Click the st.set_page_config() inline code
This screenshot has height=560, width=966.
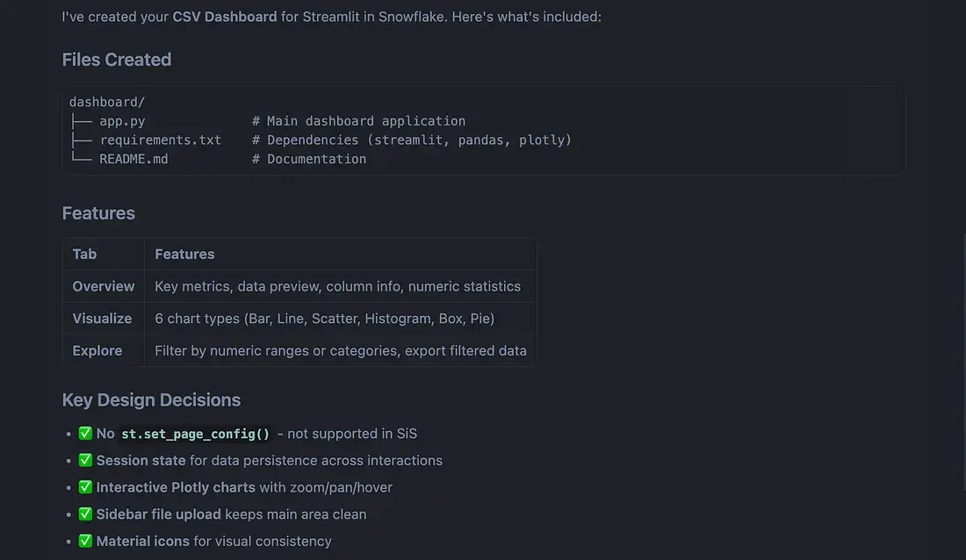pos(195,434)
